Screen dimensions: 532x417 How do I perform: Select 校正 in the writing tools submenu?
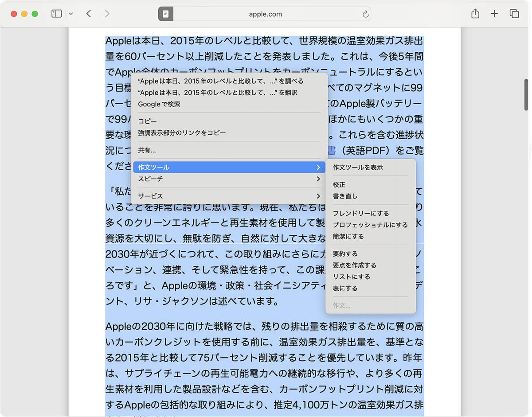pos(371,184)
